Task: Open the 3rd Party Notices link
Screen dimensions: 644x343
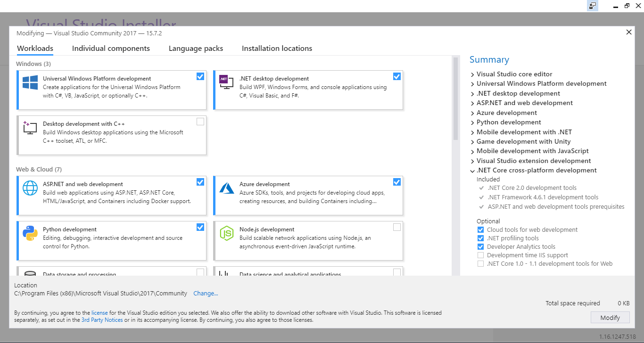Action: (102, 320)
